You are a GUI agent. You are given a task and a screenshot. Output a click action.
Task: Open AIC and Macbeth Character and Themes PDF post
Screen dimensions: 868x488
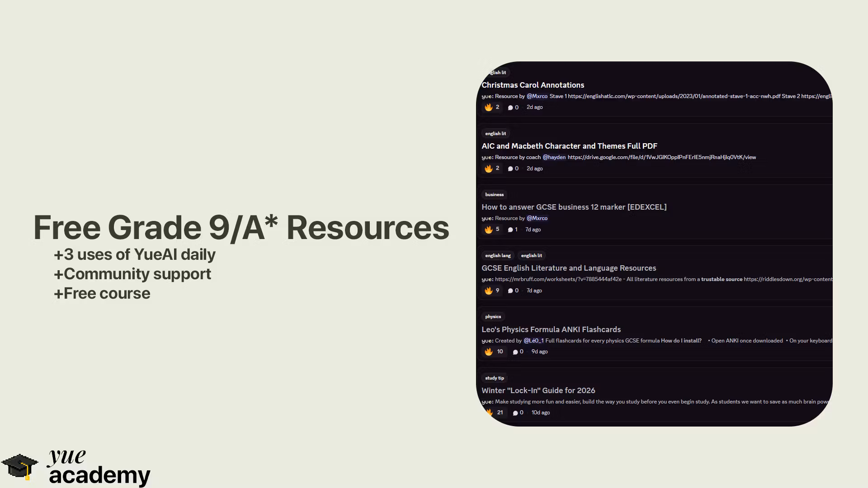[x=569, y=146]
